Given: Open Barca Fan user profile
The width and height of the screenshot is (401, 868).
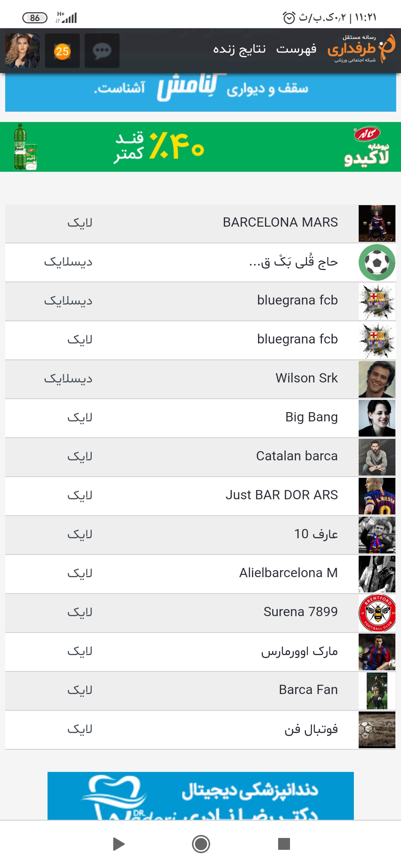Looking at the screenshot, I should pos(308,690).
